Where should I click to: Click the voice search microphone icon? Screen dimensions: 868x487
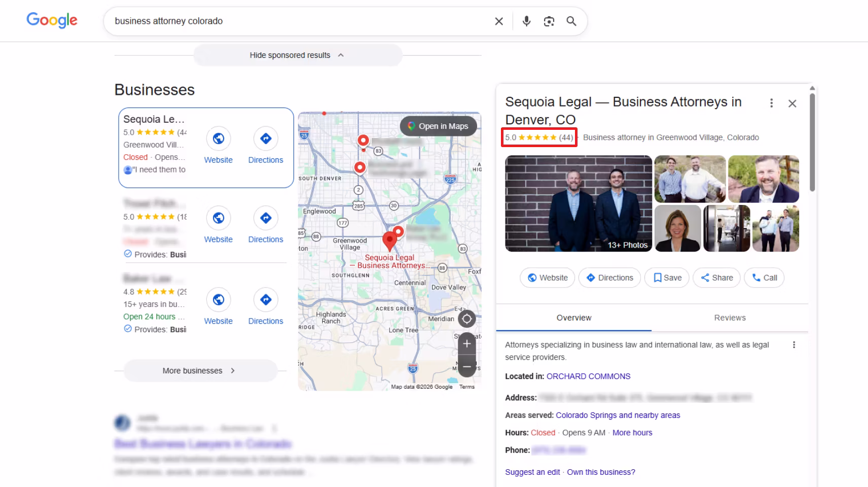click(526, 21)
